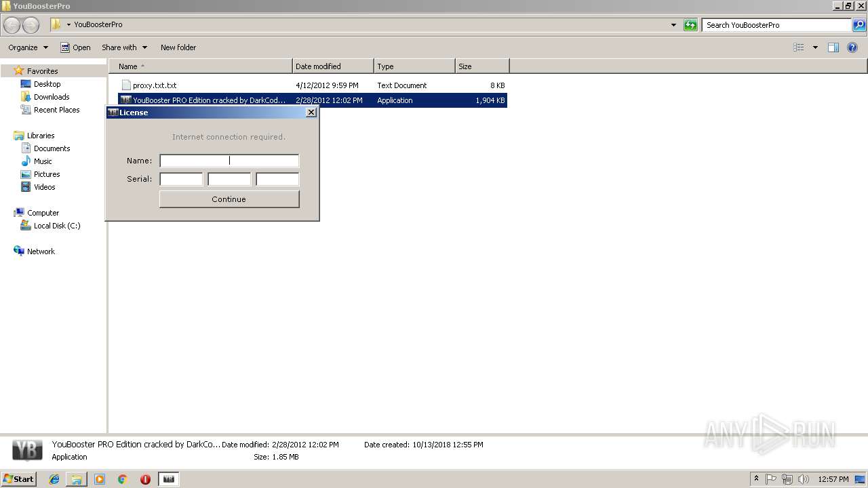Sort by the Type column header
Image resolution: width=868 pixels, height=488 pixels.
point(414,66)
